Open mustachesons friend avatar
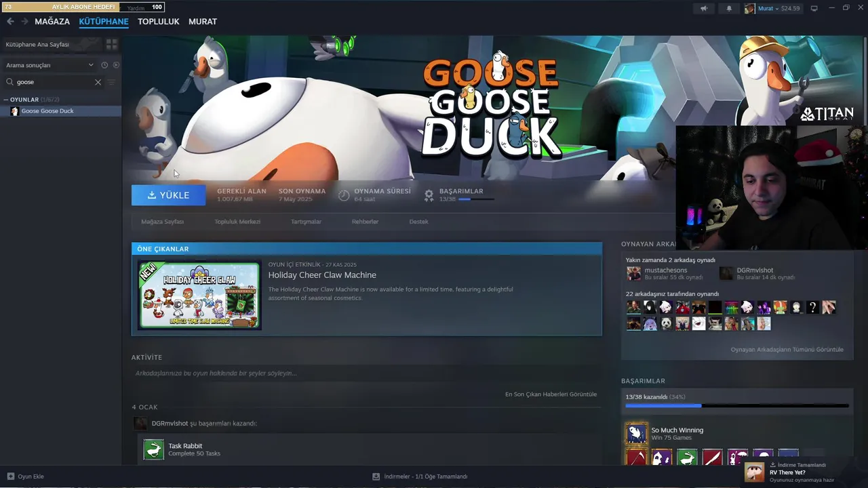Viewport: 868px width, 488px height. tap(633, 273)
